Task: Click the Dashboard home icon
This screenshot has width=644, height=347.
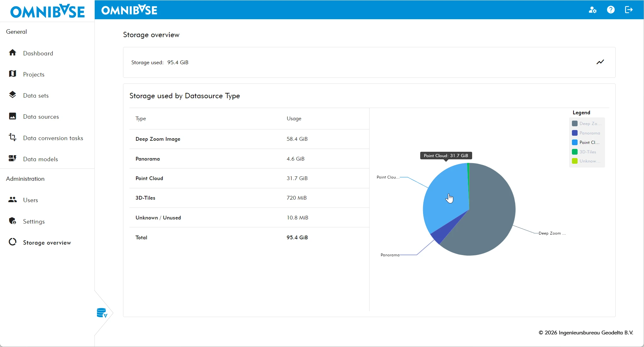Action: pos(13,53)
